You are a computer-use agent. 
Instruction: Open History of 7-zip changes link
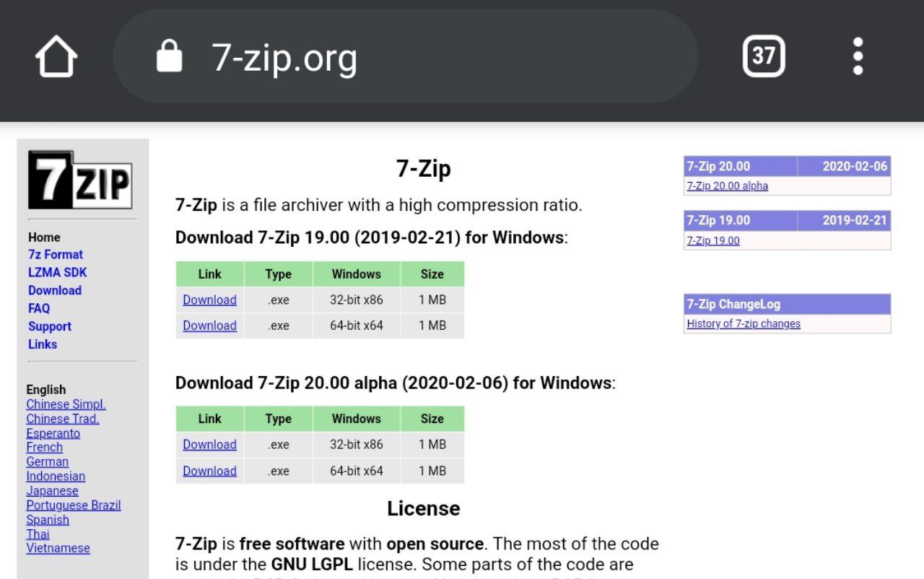coord(744,323)
